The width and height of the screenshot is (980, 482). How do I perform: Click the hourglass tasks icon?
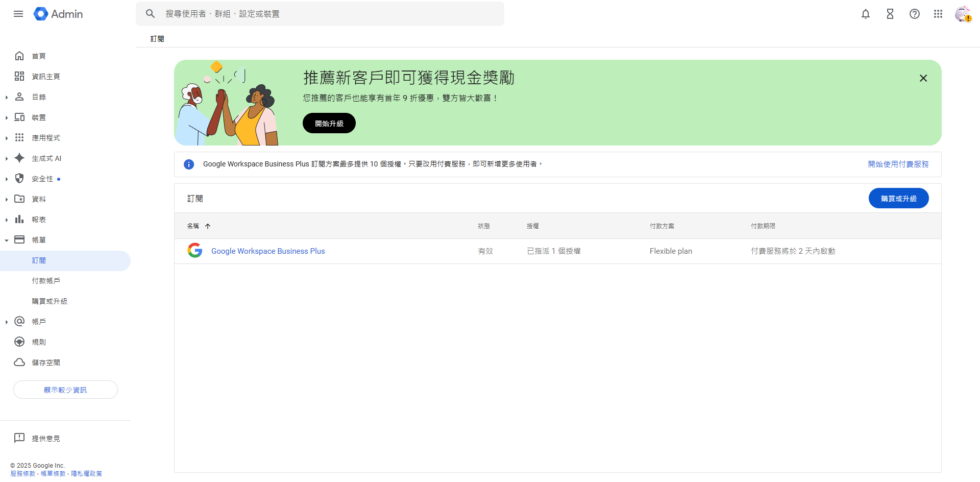tap(890, 14)
